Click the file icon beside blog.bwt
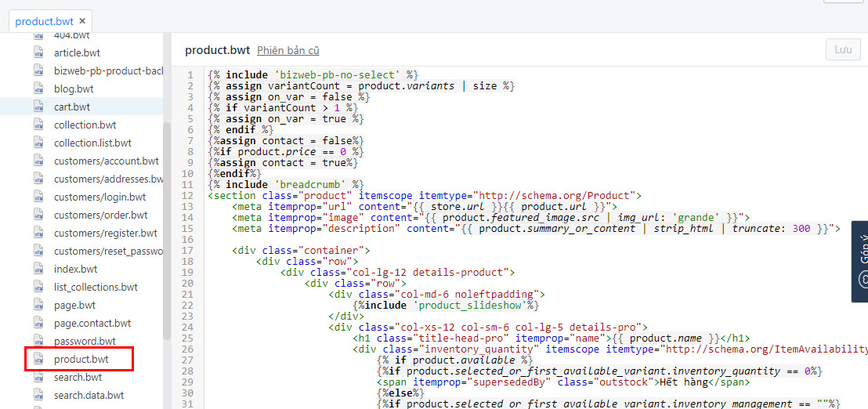Image resolution: width=868 pixels, height=409 pixels. 38,89
